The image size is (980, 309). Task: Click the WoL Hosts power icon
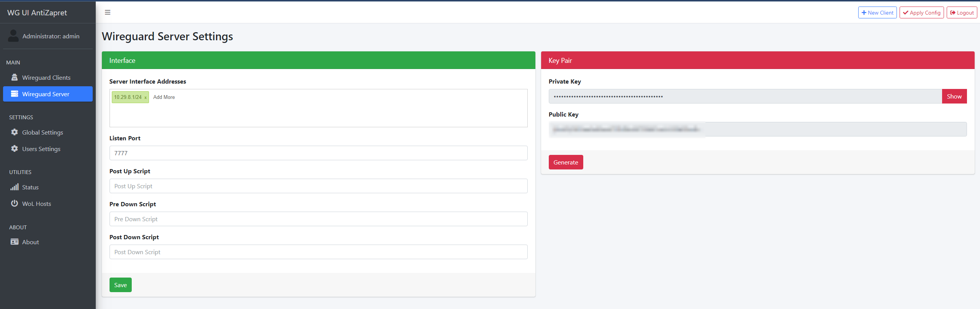coord(15,204)
